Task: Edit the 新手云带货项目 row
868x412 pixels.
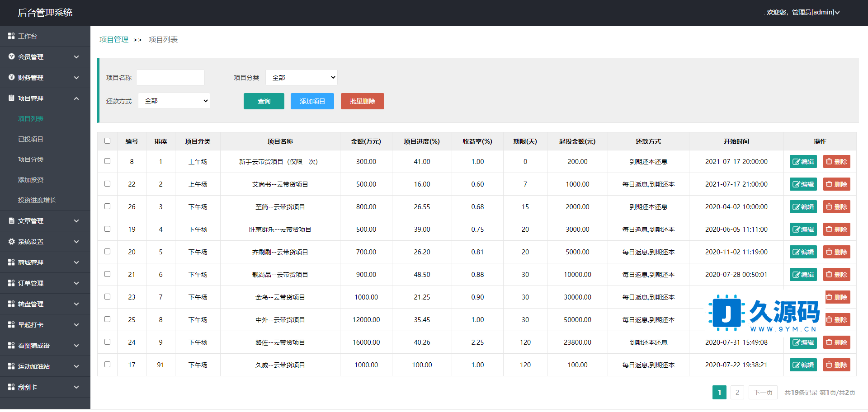Action: click(803, 162)
